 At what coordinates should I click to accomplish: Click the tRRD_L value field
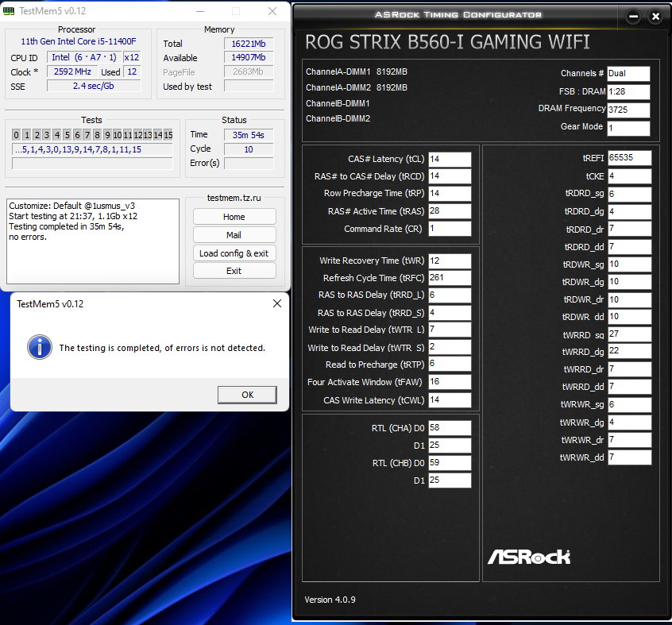pyautogui.click(x=450, y=295)
